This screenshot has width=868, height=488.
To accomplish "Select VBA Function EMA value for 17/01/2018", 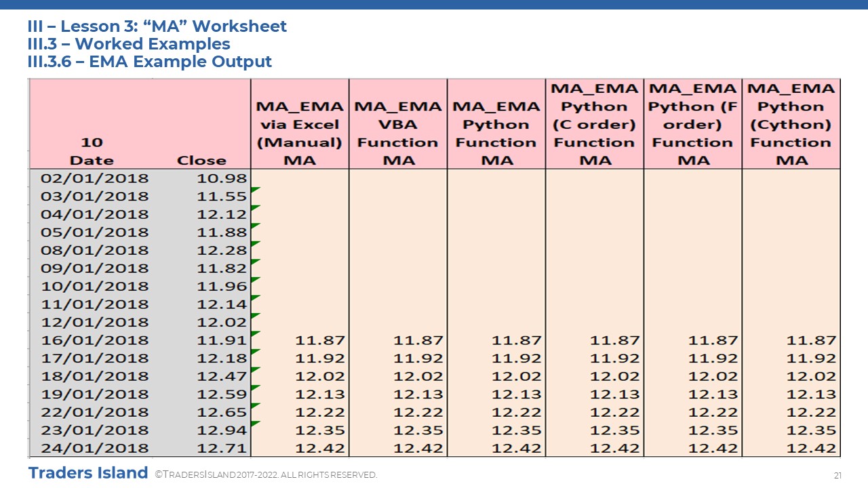I will 418,358.
